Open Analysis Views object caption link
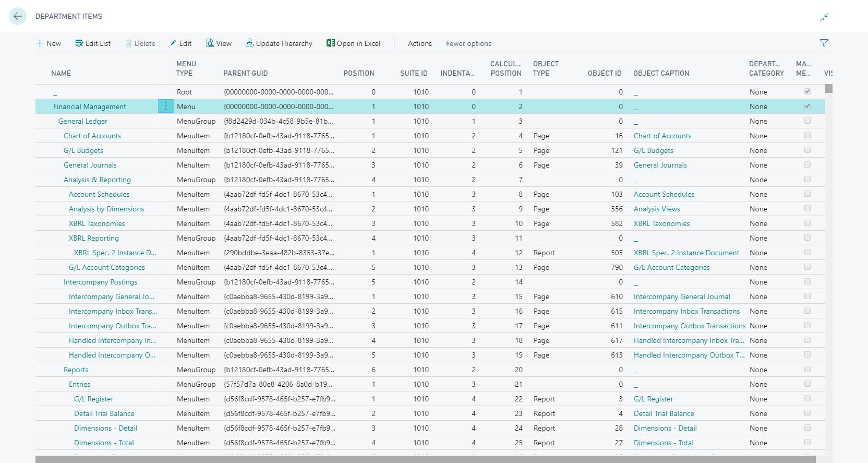 pos(657,209)
